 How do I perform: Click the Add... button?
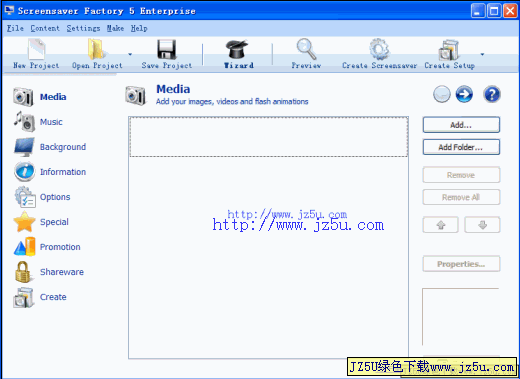click(x=461, y=125)
